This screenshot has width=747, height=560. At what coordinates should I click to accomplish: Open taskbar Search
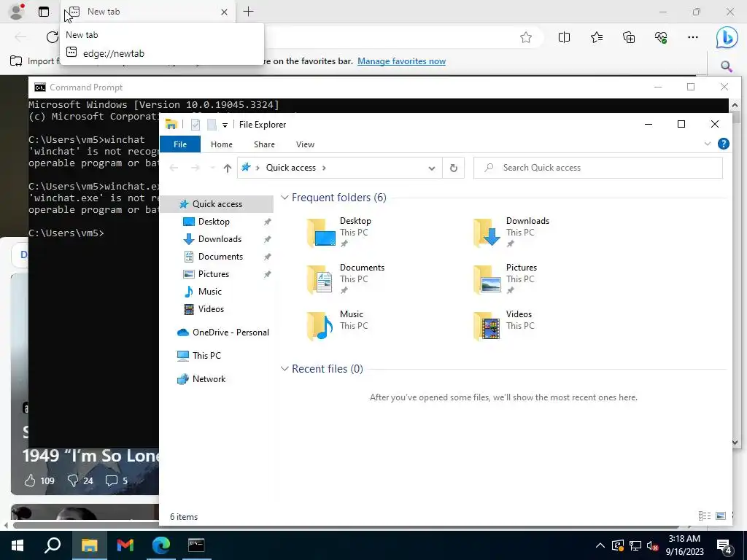pos(53,545)
